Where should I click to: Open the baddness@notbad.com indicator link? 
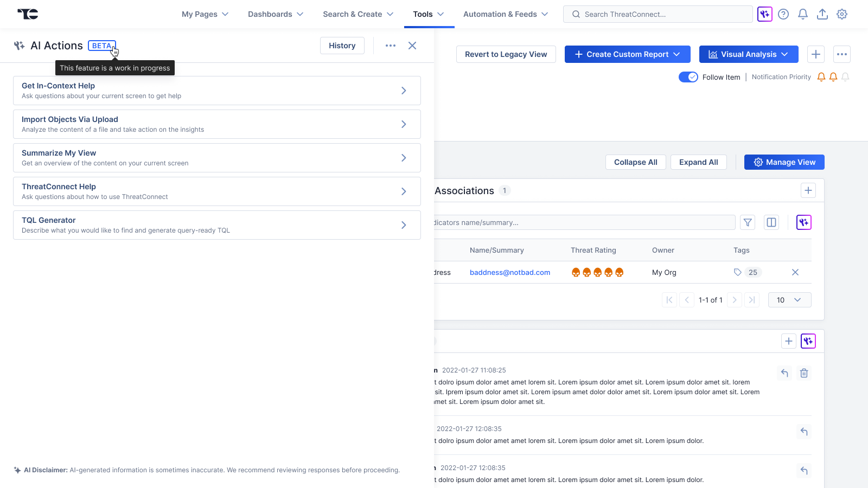pyautogui.click(x=509, y=272)
